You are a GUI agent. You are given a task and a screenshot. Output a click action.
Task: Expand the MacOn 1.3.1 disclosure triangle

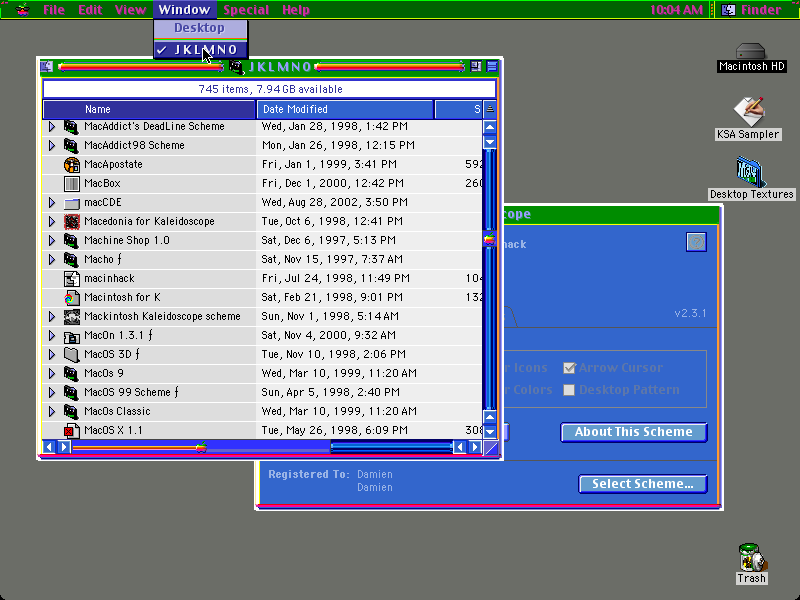coord(52,335)
